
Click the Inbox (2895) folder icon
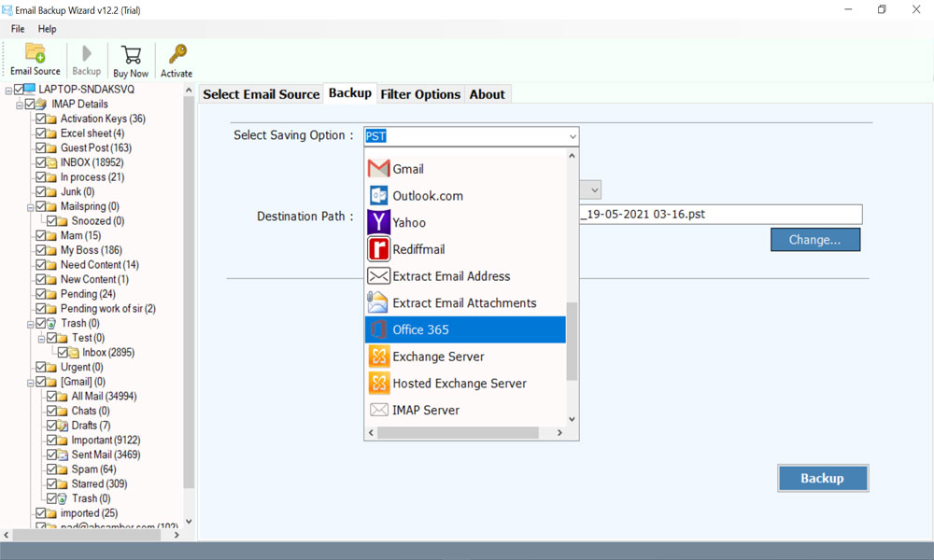(x=73, y=352)
